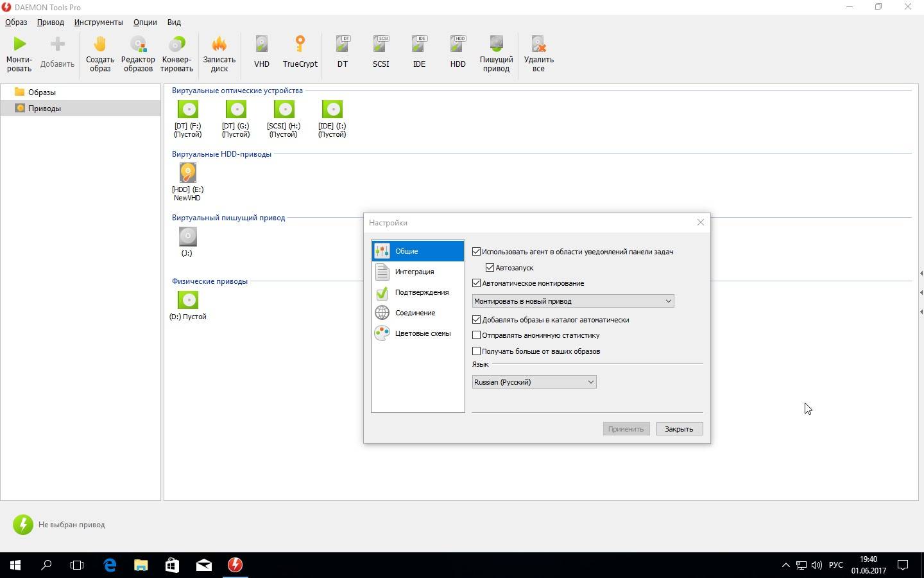
Task: Open Создать образ hand icon
Action: pyautogui.click(x=99, y=44)
